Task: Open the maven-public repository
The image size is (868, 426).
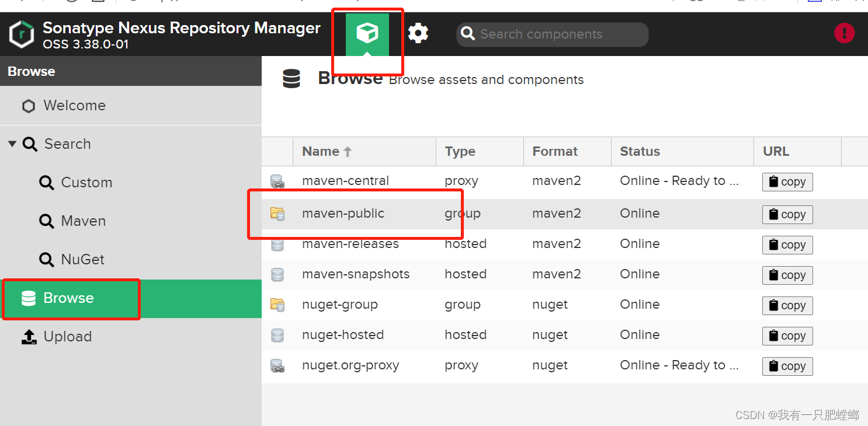Action: pos(343,214)
